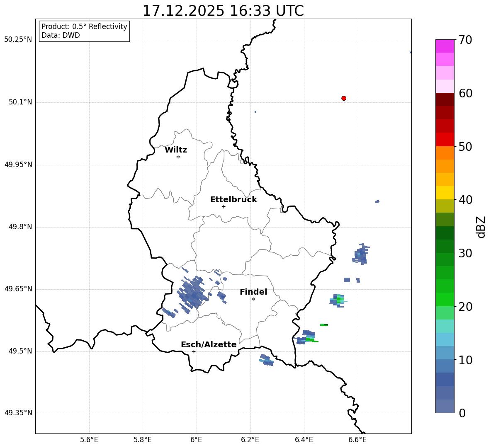Image resolution: width=491 pixels, height=448 pixels.
Task: Click the cross marker below Ettelbruck
Action: 224,206
